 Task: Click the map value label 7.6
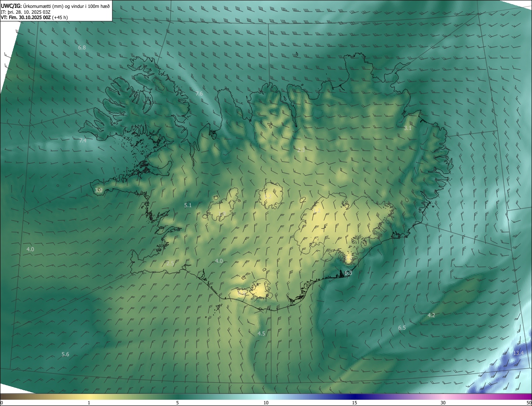coord(199,93)
